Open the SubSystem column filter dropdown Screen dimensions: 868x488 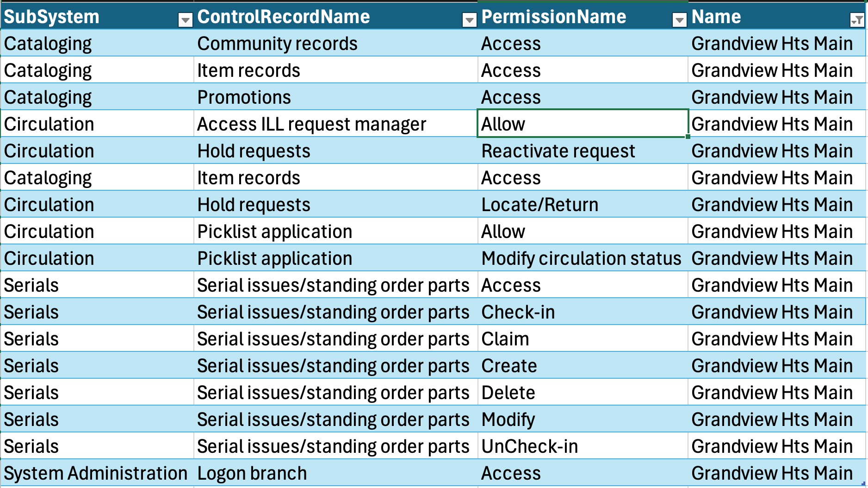point(185,19)
